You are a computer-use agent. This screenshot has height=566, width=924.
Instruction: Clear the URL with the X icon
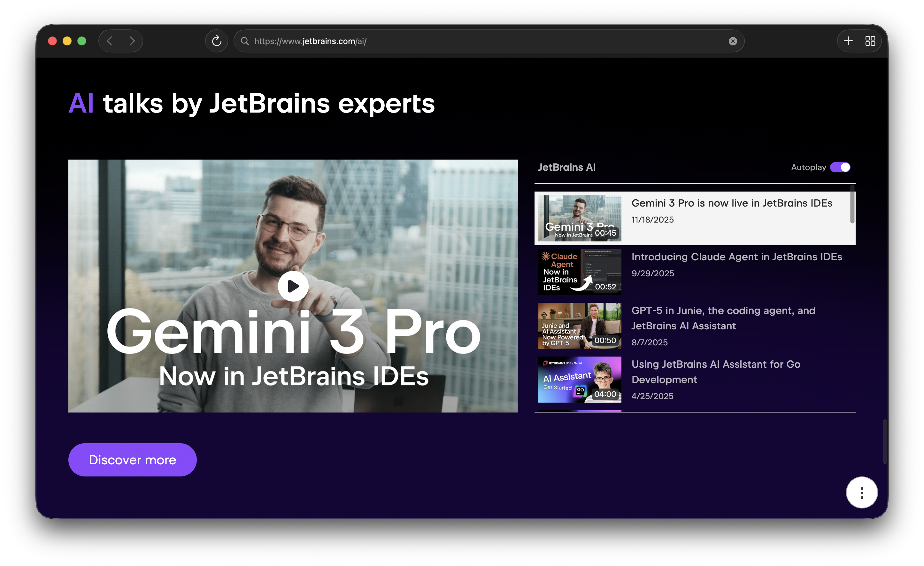tap(732, 41)
